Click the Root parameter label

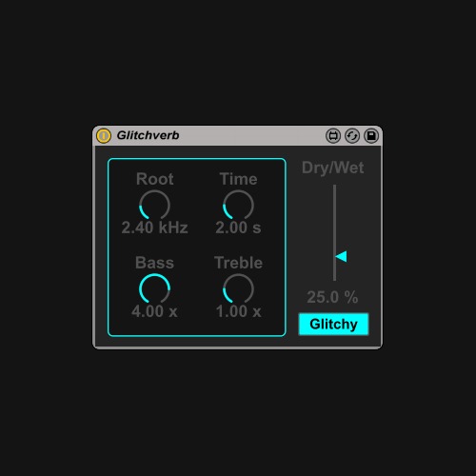tap(154, 179)
